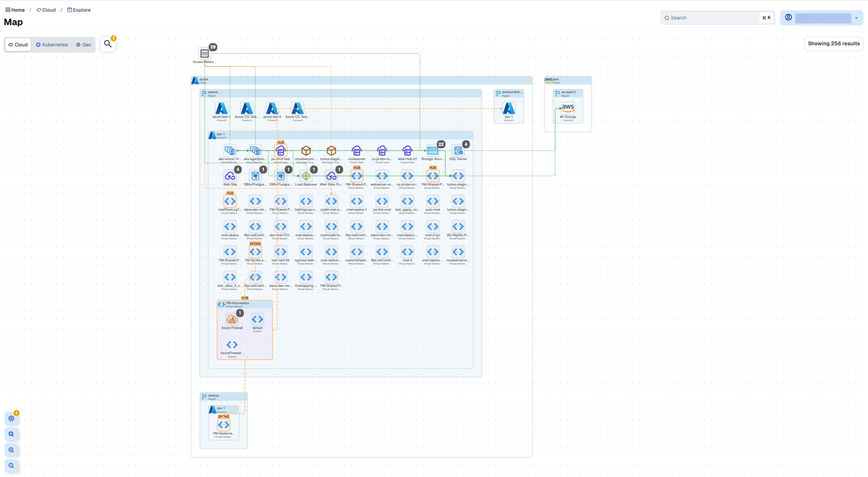Viewport: 868px width, 477px height.
Task: Click the eastus Region group header
Action: [341, 93]
